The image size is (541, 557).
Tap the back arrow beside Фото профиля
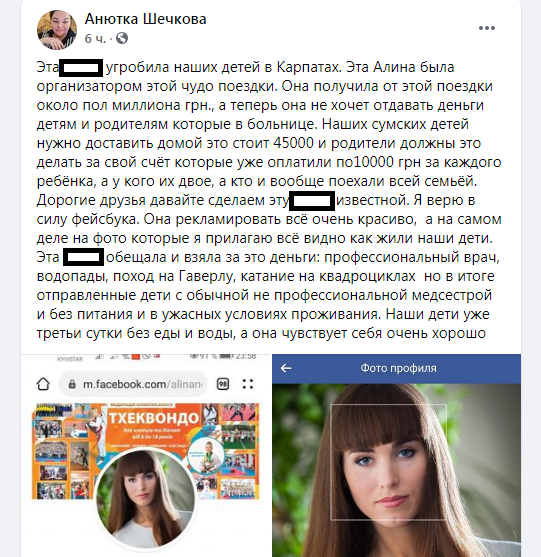[286, 368]
